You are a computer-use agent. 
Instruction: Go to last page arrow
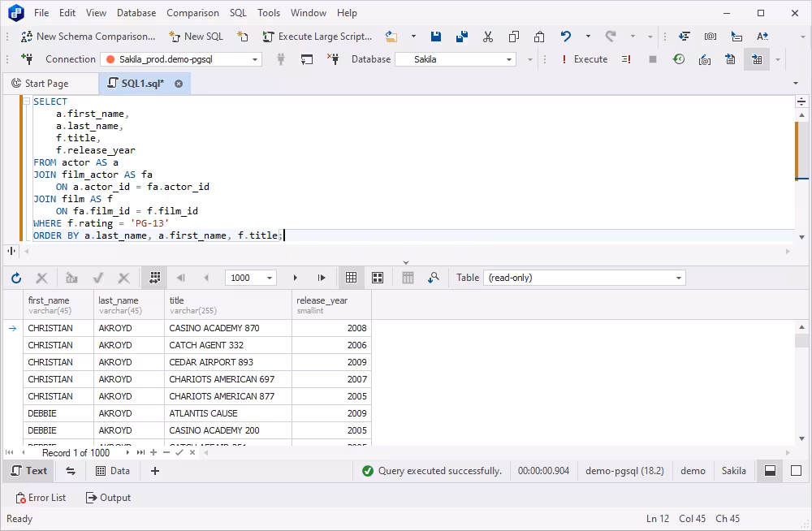pos(322,278)
